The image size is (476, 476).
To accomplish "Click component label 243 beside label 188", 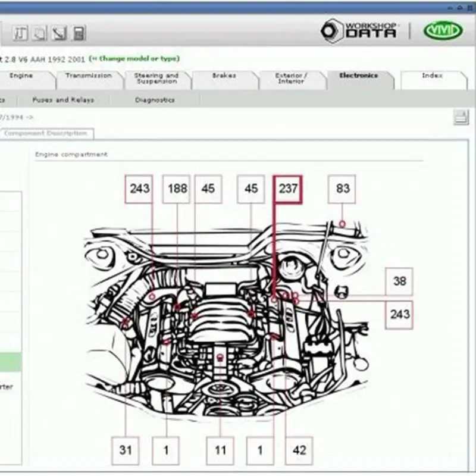I will pyautogui.click(x=139, y=189).
